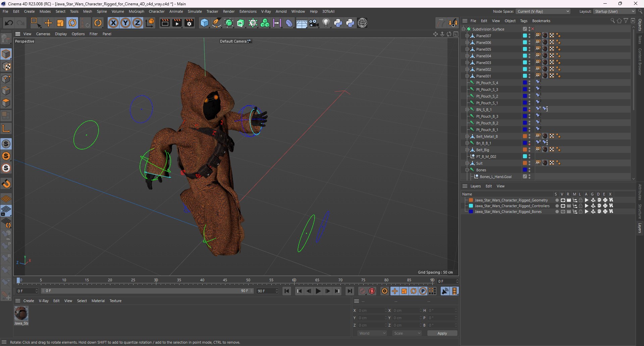Add a Camera object
The height and width of the screenshot is (346, 644).
[x=314, y=23]
